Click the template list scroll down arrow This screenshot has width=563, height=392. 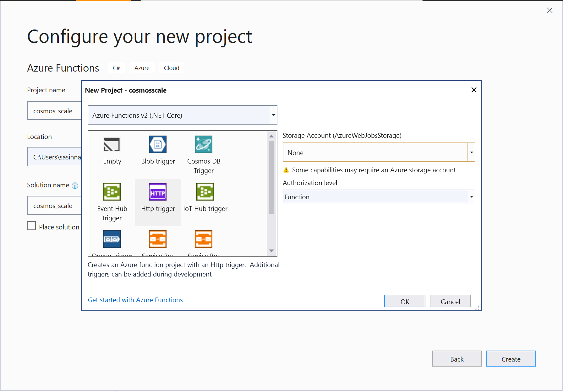point(271,251)
